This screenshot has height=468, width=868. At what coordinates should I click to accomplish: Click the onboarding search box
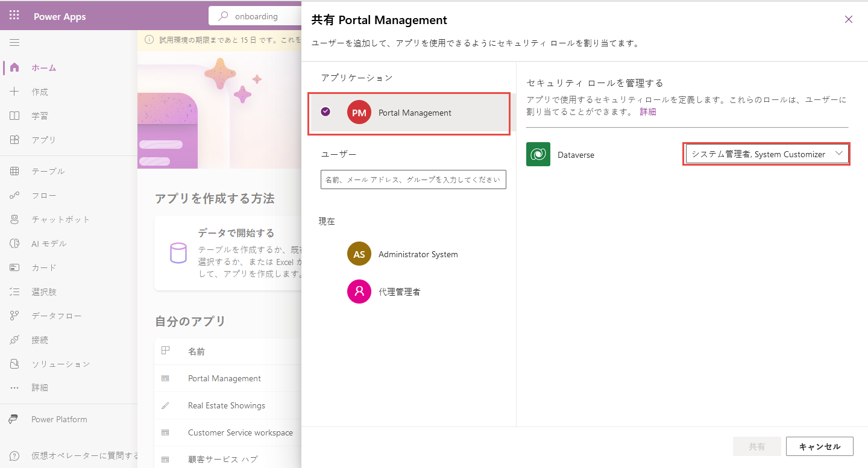[x=256, y=16]
